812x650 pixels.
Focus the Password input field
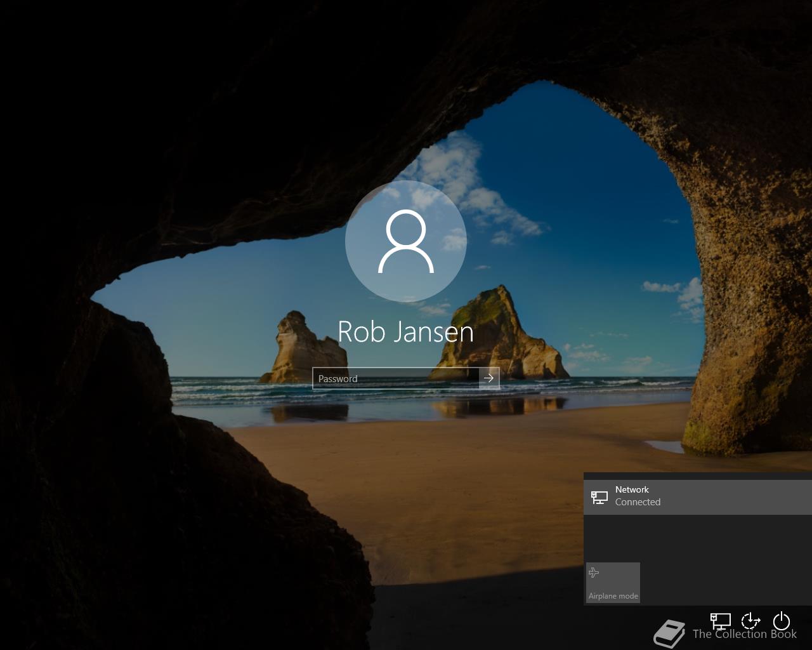point(396,378)
